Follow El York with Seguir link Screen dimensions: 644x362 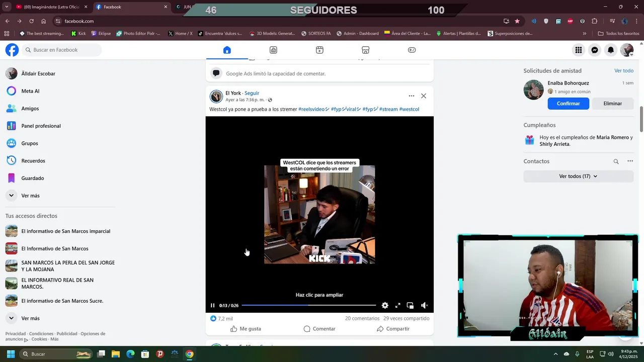pyautogui.click(x=252, y=93)
